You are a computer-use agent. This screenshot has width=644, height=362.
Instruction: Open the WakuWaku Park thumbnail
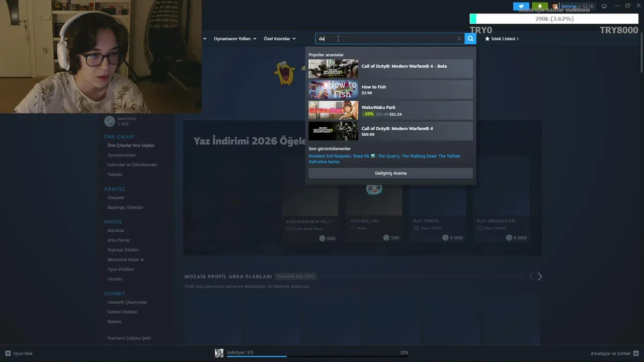click(333, 110)
